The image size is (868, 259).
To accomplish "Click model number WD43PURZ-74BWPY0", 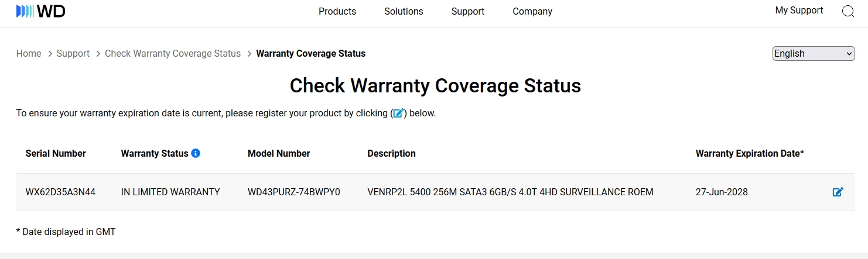I will tap(293, 192).
